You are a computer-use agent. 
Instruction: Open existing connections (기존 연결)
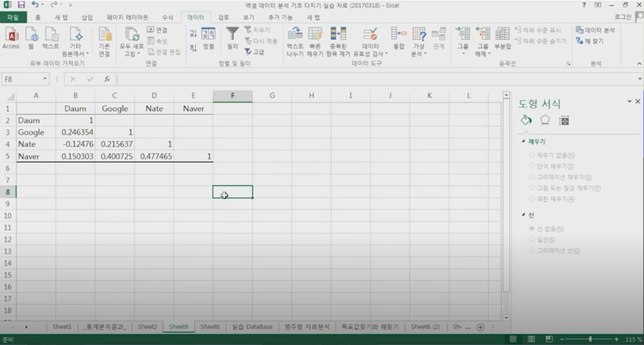[105, 42]
